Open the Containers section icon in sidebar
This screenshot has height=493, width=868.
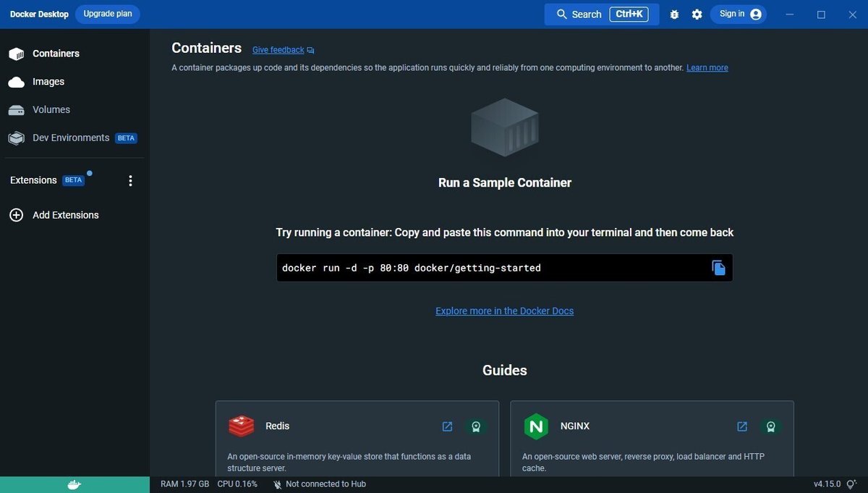click(16, 54)
